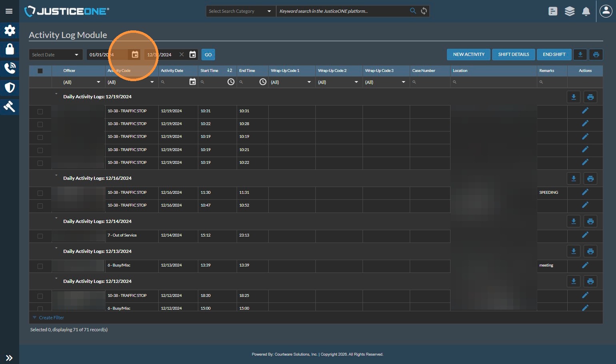Open the phone dispatch sidebar icon

[x=10, y=68]
